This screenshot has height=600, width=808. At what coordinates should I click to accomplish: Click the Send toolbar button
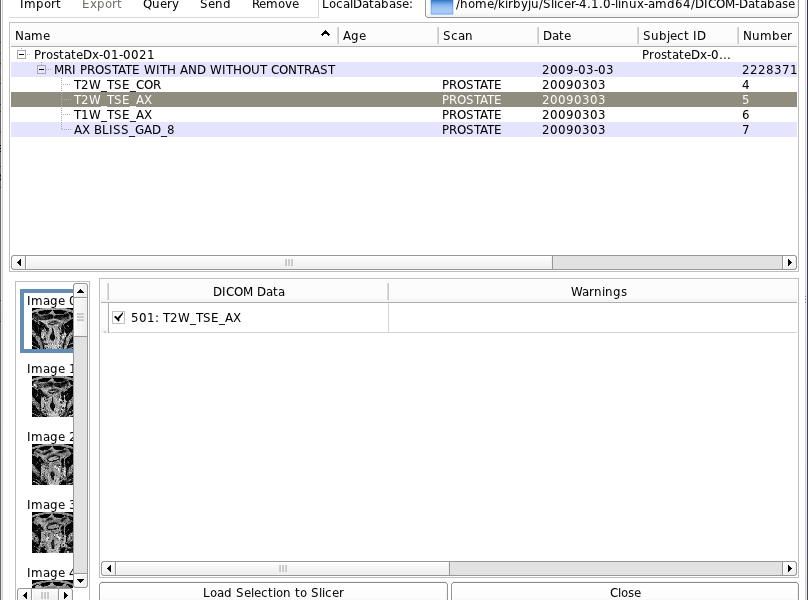point(215,5)
